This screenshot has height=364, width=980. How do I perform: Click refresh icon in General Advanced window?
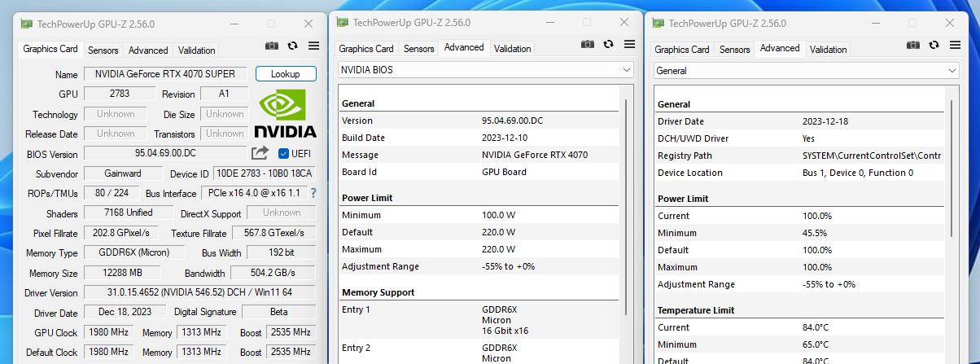[934, 46]
